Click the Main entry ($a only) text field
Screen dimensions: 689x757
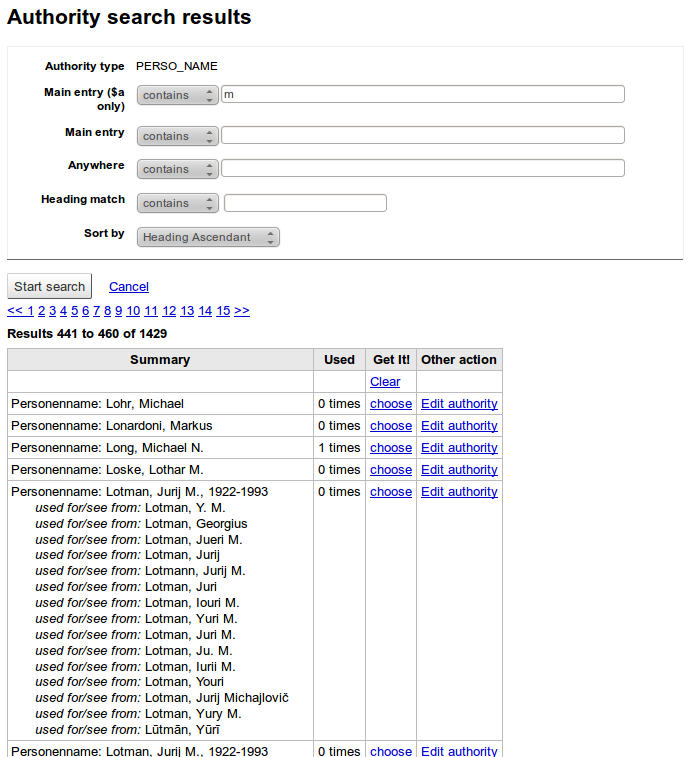(x=422, y=94)
